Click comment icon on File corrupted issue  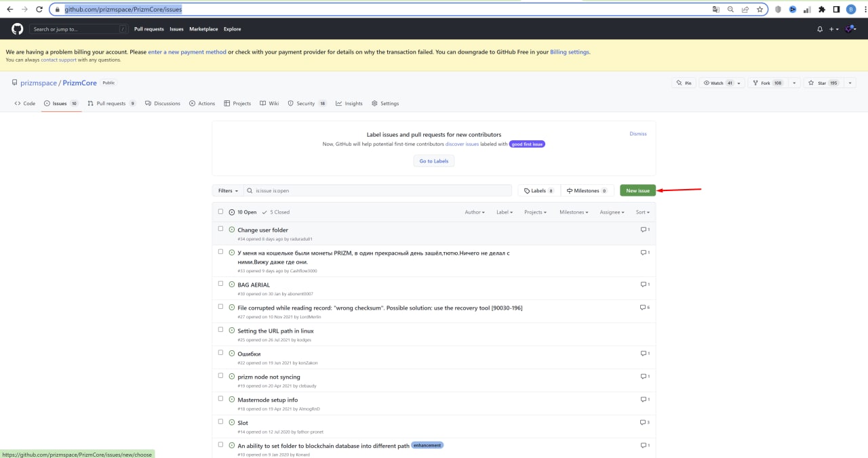(644, 308)
